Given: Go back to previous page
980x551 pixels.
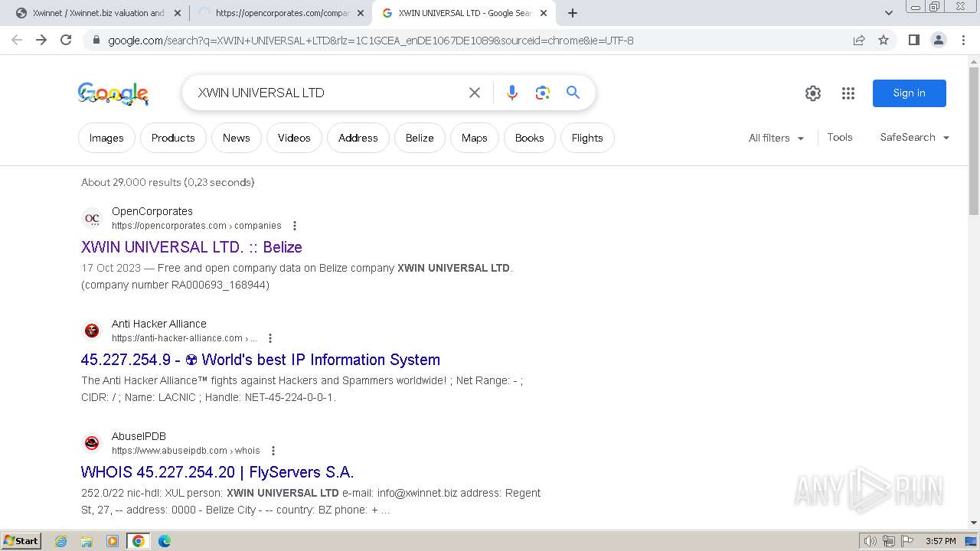Looking at the screenshot, I should [x=17, y=40].
